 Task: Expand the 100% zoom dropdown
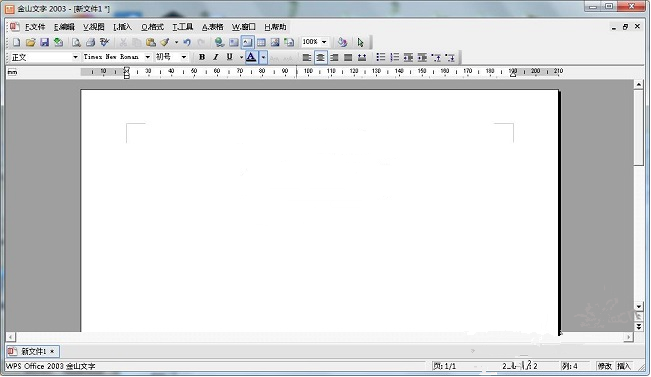(x=324, y=42)
